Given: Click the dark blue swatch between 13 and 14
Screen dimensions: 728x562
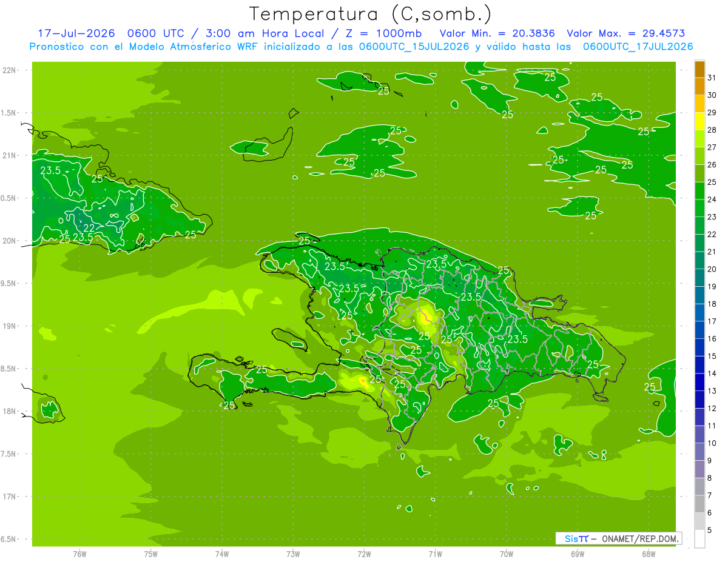Looking at the screenshot, I should [x=699, y=383].
